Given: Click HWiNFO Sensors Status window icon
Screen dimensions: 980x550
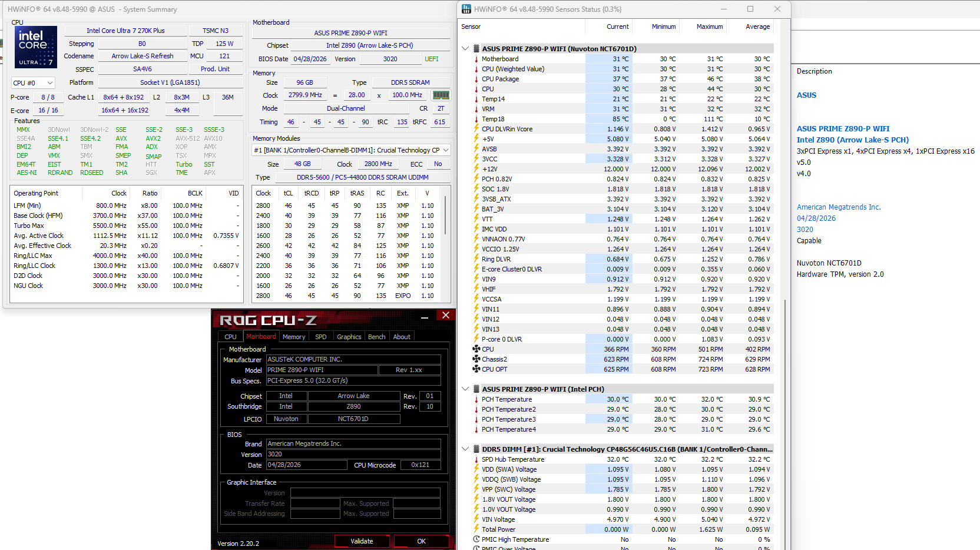Looking at the screenshot, I should click(x=466, y=9).
